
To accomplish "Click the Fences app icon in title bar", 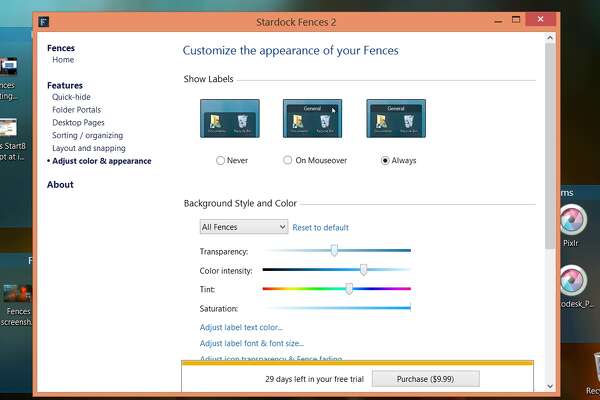I will (44, 22).
